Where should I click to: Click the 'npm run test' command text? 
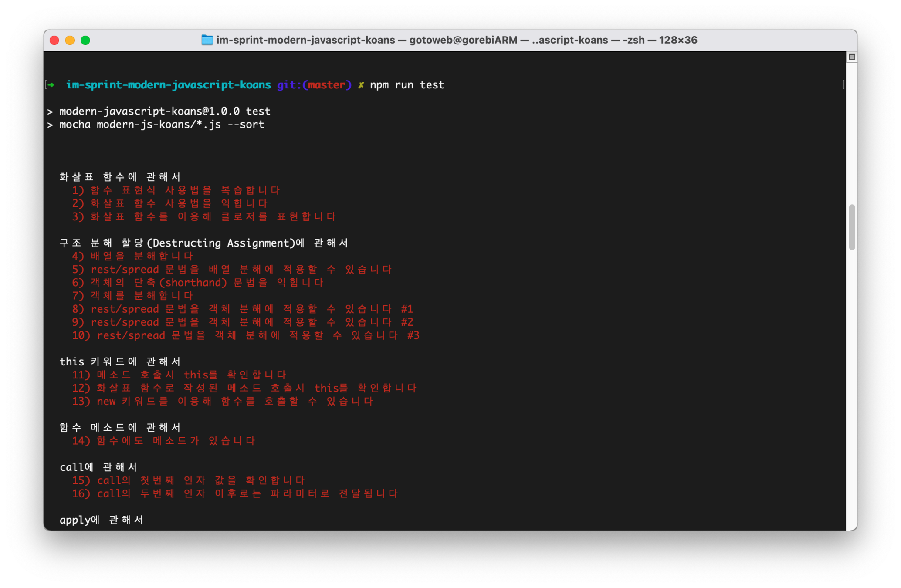[x=407, y=85]
